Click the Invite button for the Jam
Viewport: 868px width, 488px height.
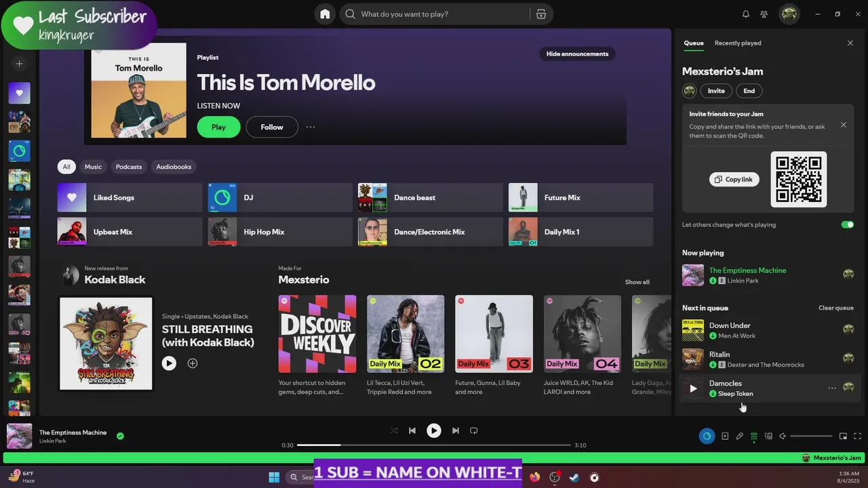tap(716, 91)
